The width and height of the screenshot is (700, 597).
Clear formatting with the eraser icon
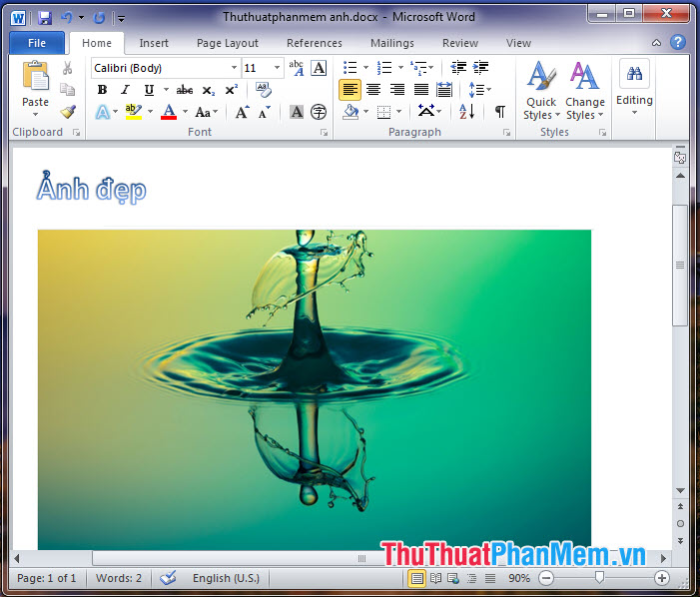click(x=264, y=90)
